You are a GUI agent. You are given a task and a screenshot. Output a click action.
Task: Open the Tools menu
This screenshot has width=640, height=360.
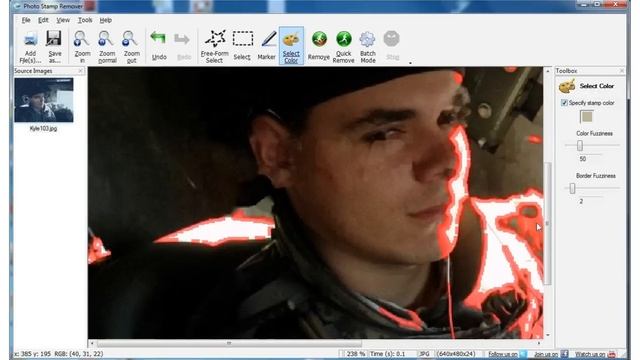85,20
